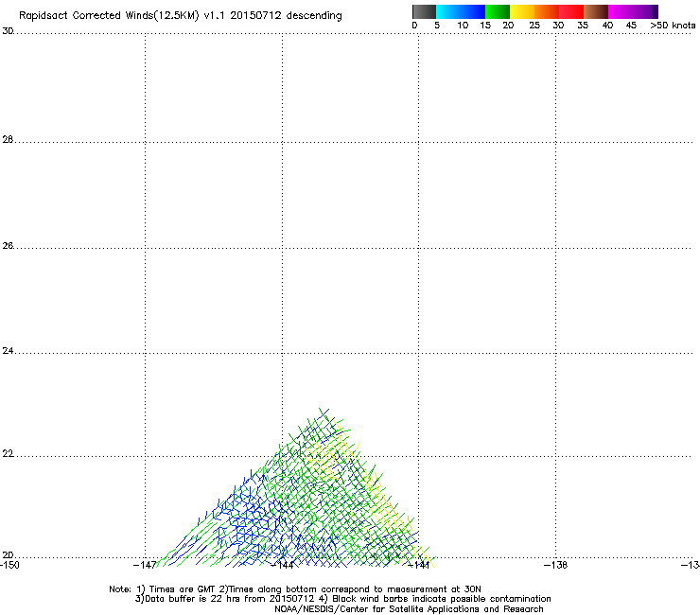Click the yellow 20–25 knots legend swatch
This screenshot has height=615, width=700.
(x=522, y=11)
